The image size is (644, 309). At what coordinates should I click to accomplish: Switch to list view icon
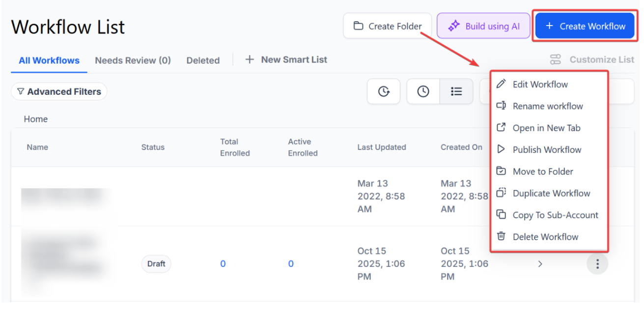456,91
